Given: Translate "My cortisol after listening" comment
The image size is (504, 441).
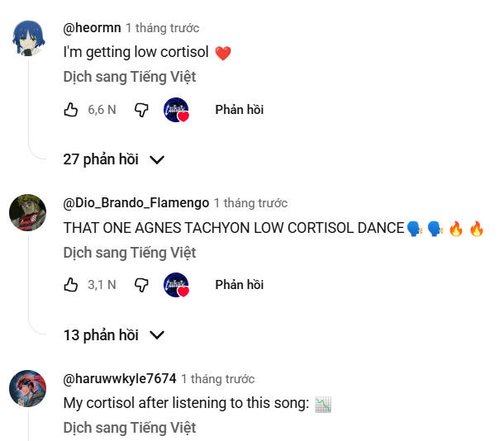Looking at the screenshot, I should (130, 428).
